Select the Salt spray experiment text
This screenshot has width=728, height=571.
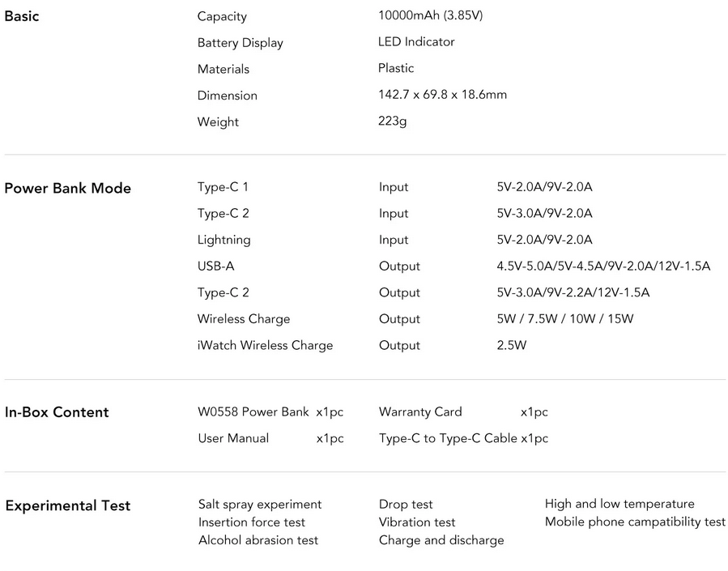(x=260, y=505)
